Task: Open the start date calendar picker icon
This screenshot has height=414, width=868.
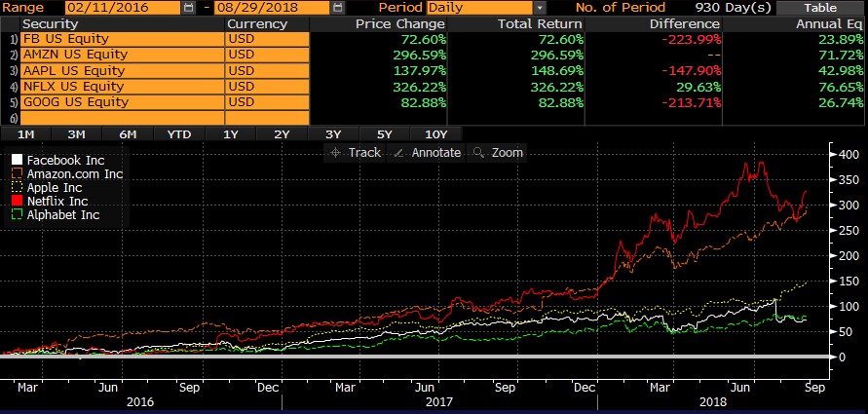Action: (x=189, y=8)
